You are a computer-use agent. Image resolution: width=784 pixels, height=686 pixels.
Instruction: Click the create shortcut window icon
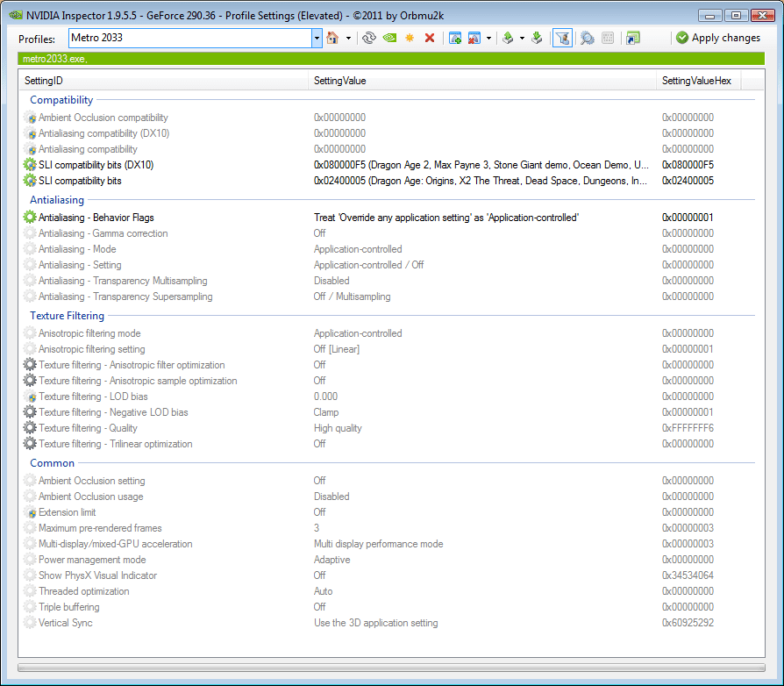(x=633, y=38)
